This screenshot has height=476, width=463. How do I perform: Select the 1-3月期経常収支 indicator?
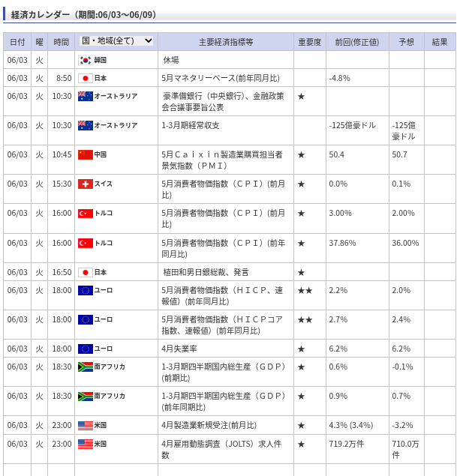click(190, 125)
